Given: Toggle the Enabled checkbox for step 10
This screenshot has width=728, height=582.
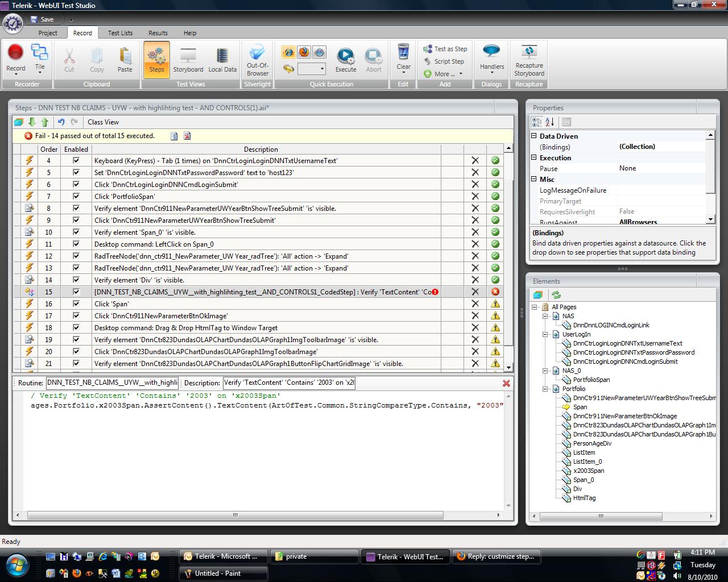Looking at the screenshot, I should (x=76, y=232).
